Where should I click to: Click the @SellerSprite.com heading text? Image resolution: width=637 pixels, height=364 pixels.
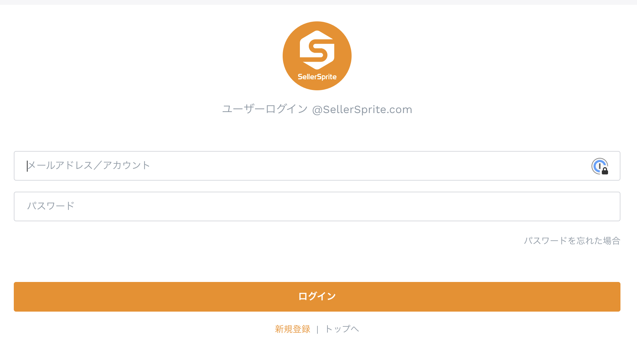[362, 110]
